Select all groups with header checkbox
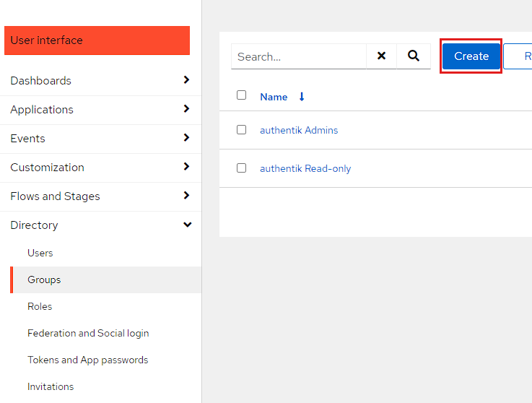The width and height of the screenshot is (532, 403). pyautogui.click(x=242, y=95)
